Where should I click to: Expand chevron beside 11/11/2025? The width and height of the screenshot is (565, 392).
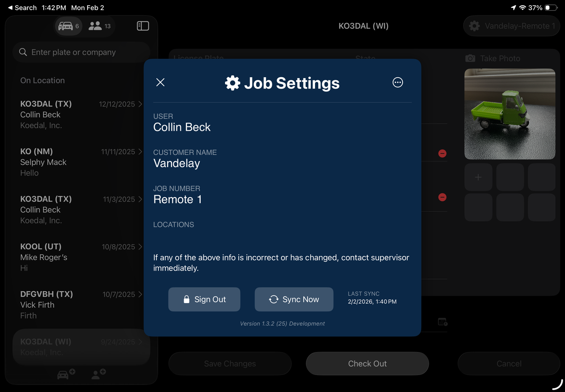point(140,152)
